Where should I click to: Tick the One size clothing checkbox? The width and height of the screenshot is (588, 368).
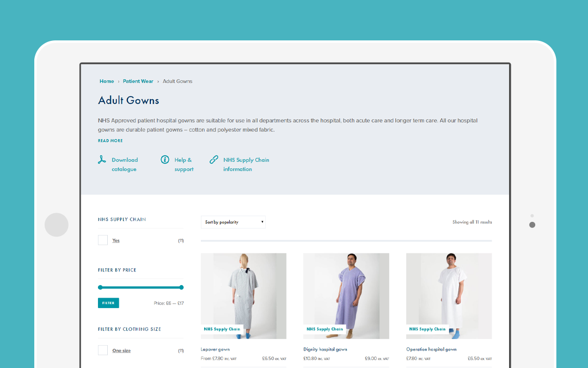103,351
